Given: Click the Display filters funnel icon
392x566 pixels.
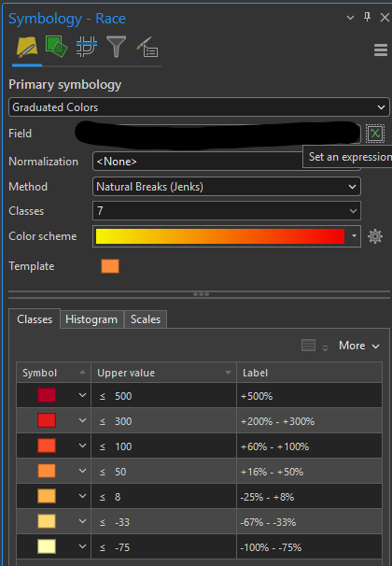Looking at the screenshot, I should (x=116, y=47).
